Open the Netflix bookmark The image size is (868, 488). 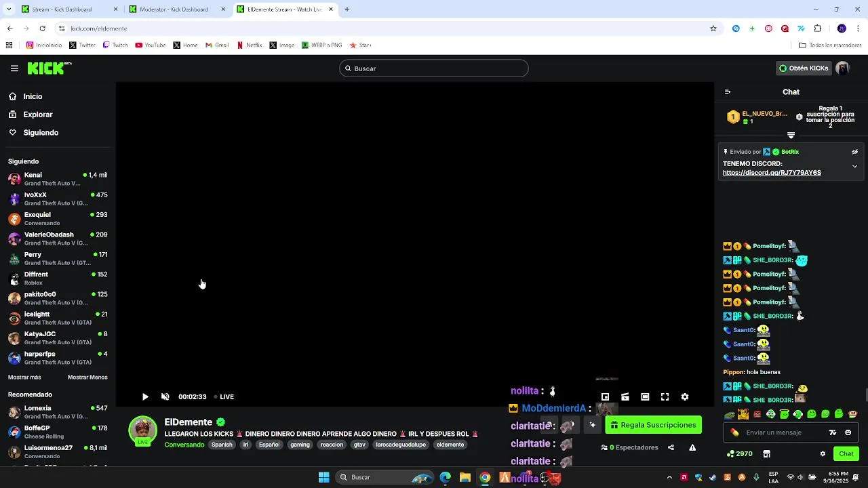249,45
